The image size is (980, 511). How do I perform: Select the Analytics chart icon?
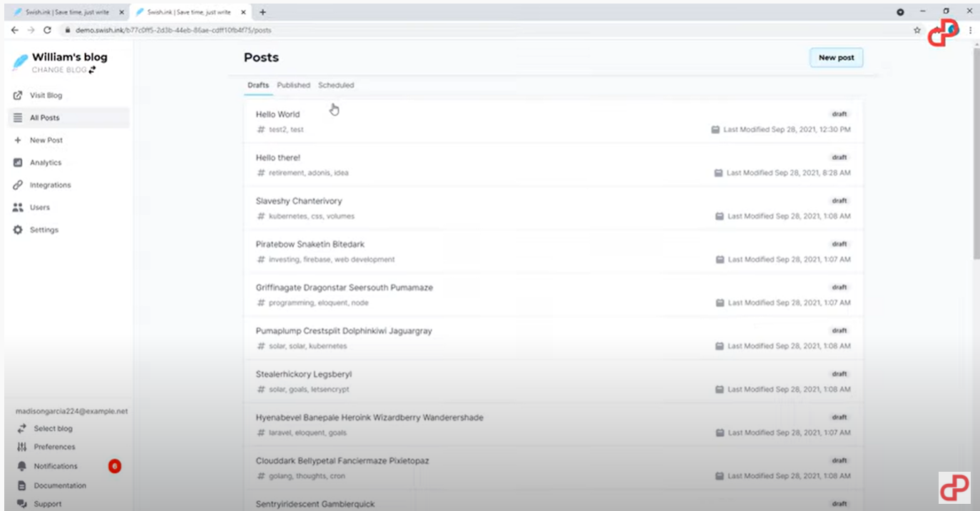[x=17, y=162]
